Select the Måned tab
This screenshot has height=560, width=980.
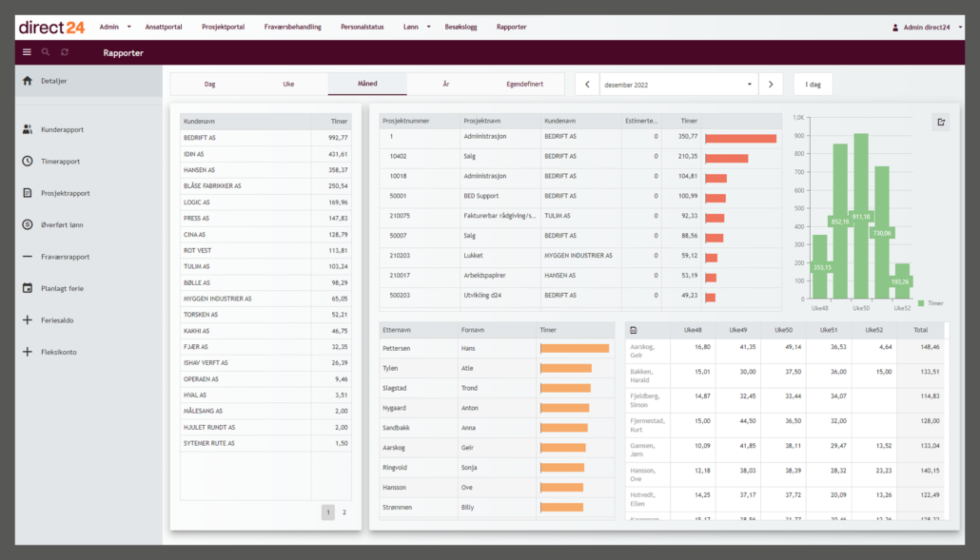[x=367, y=84]
